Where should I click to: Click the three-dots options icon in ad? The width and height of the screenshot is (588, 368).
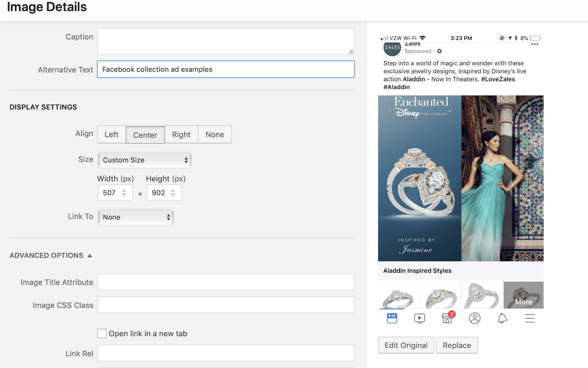[535, 44]
